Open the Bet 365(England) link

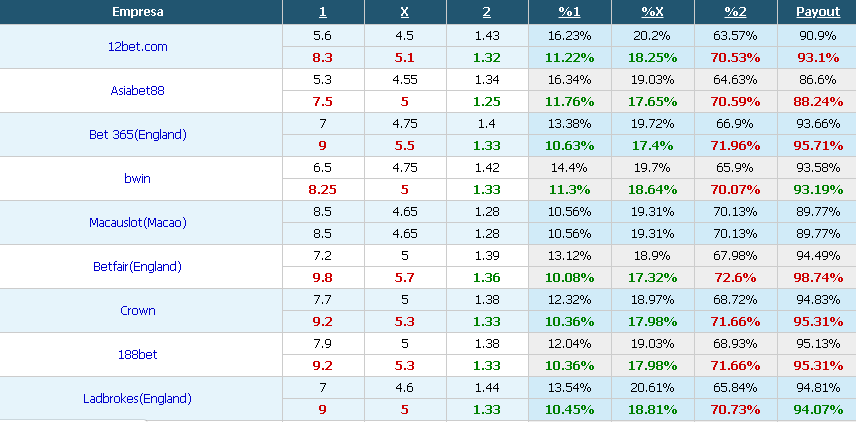point(138,135)
